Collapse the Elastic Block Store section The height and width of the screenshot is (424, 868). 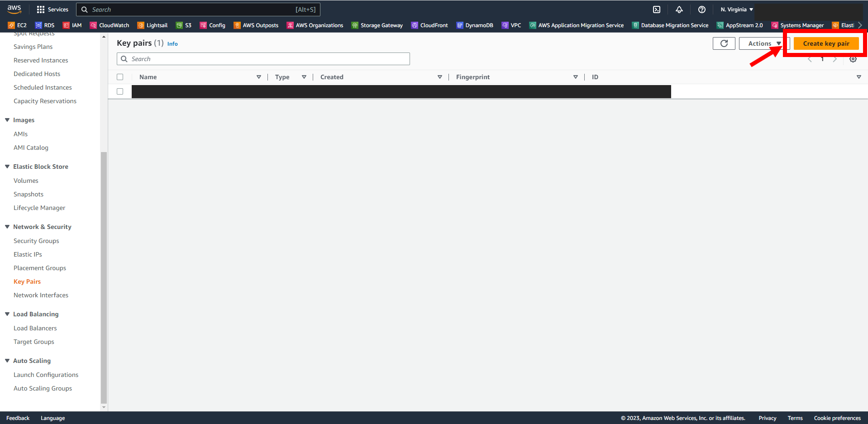(7, 167)
